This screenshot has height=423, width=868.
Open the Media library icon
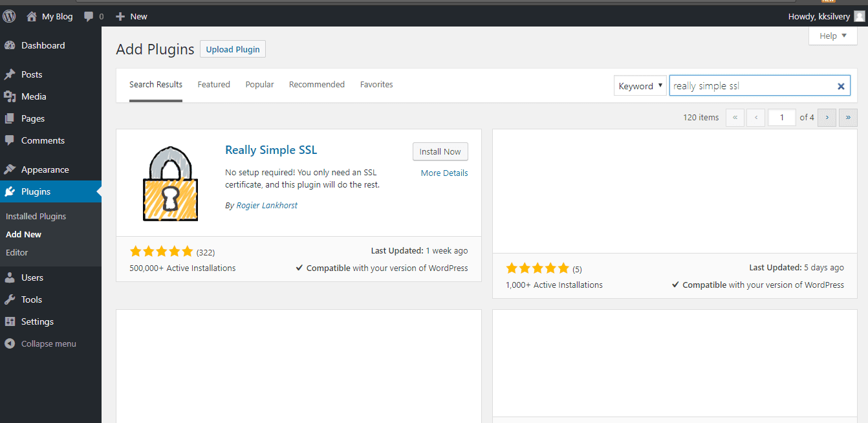pyautogui.click(x=10, y=96)
